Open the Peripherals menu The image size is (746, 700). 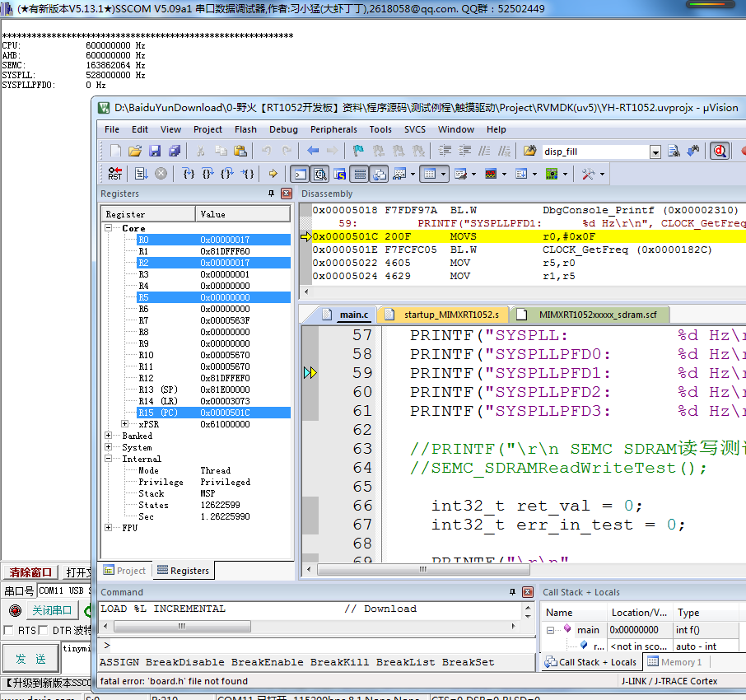click(333, 129)
